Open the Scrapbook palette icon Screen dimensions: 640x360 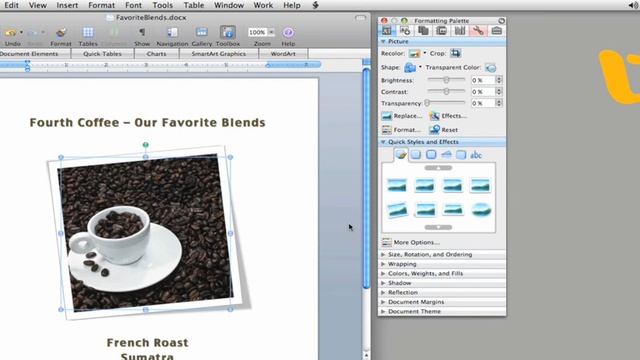tap(442, 31)
